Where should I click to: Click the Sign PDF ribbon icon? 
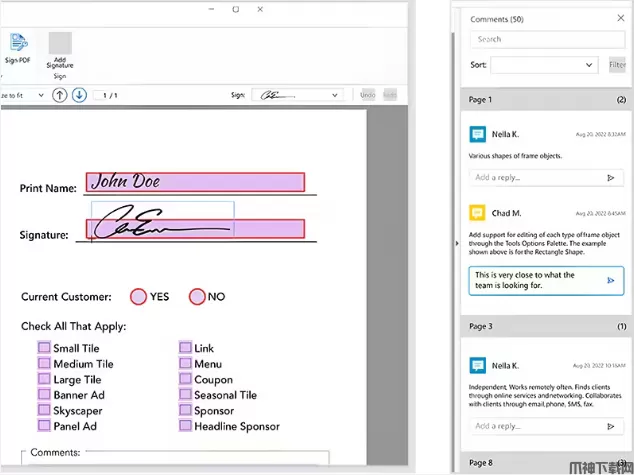(18, 43)
